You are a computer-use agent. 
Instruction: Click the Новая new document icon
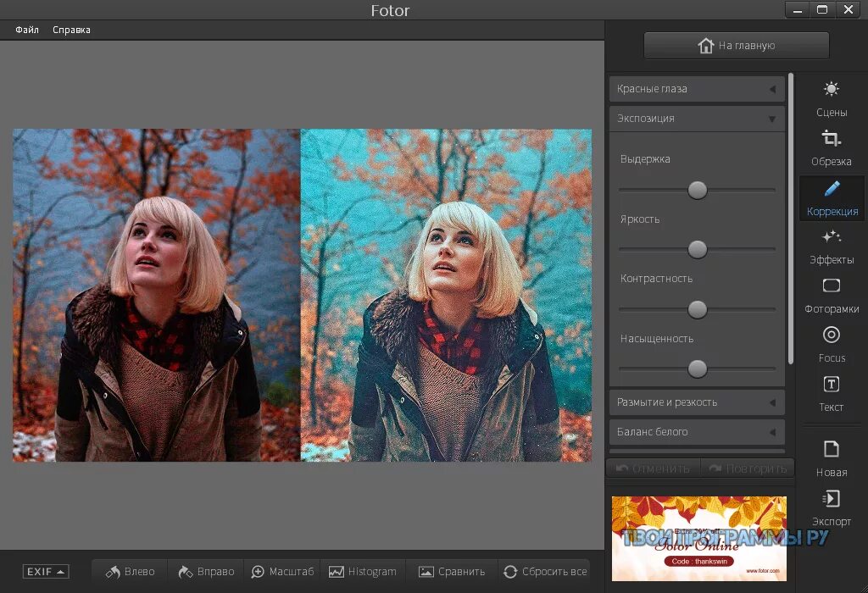click(831, 449)
